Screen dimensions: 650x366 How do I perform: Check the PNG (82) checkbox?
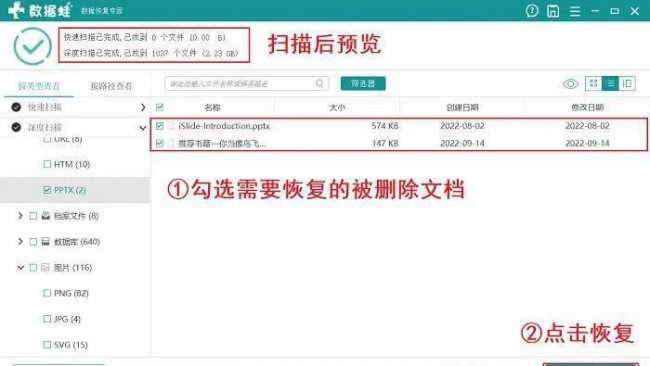point(47,293)
